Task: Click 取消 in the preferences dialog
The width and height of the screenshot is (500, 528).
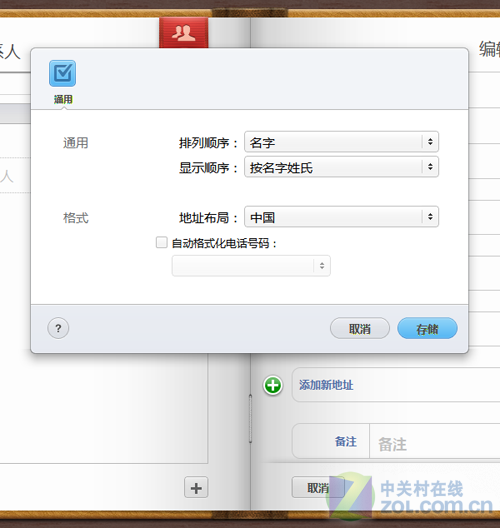Action: pos(360,328)
